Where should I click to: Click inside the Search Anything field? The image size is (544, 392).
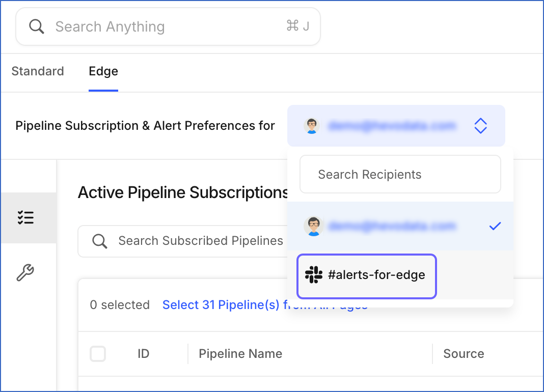(x=153, y=26)
